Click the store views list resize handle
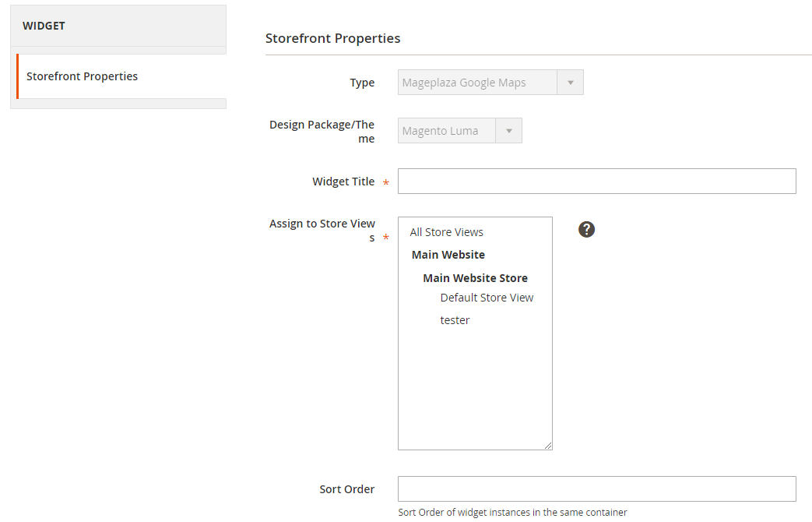This screenshot has height=522, width=812. point(548,446)
